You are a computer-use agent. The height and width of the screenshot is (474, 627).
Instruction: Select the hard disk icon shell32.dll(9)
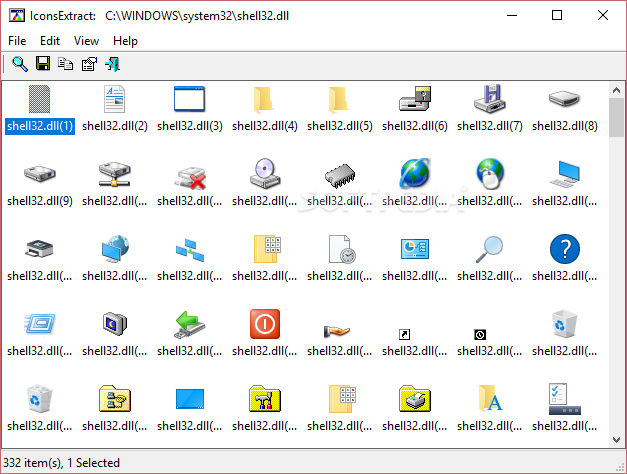click(40, 174)
